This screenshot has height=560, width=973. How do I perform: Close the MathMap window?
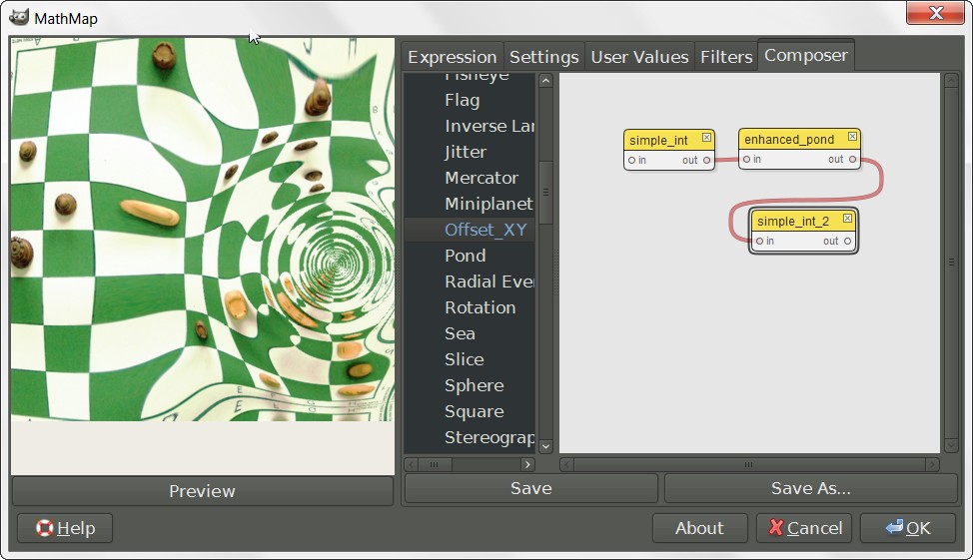[x=935, y=12]
